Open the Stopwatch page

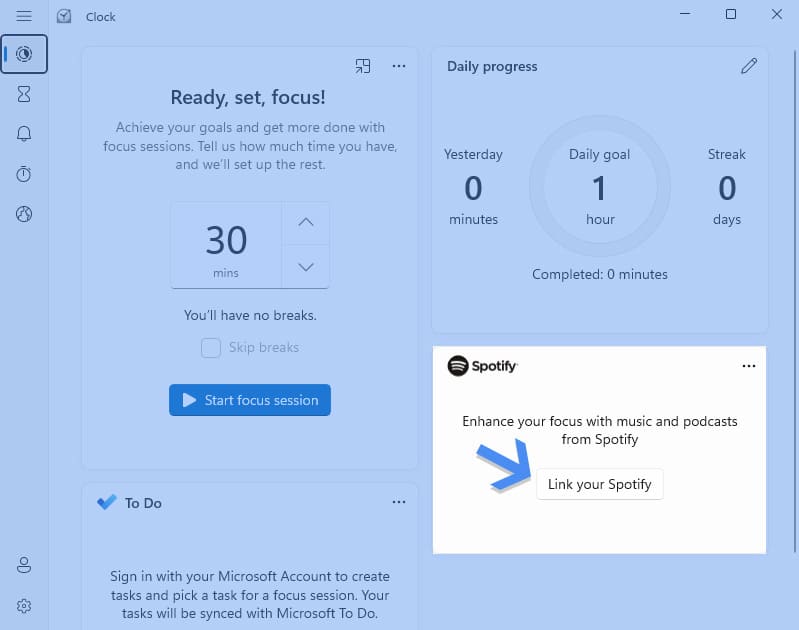[x=24, y=174]
